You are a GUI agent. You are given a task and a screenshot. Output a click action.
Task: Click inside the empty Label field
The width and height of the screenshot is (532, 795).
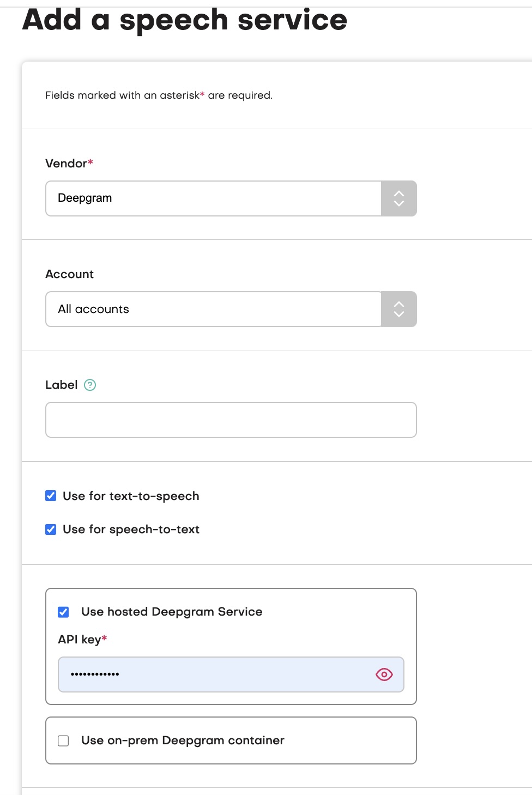point(231,420)
